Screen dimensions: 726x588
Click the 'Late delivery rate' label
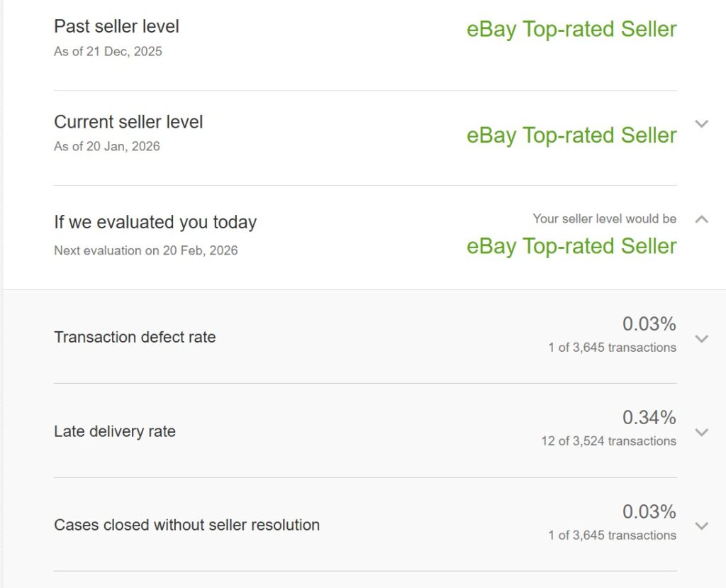(x=115, y=431)
